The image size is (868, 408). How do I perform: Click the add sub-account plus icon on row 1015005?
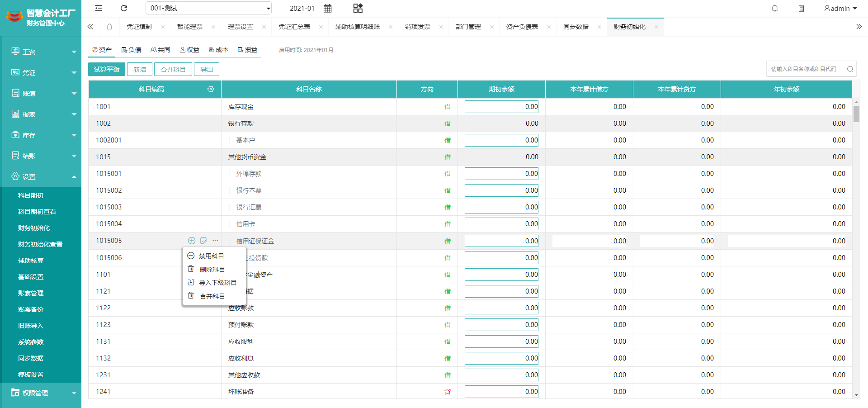[192, 241]
